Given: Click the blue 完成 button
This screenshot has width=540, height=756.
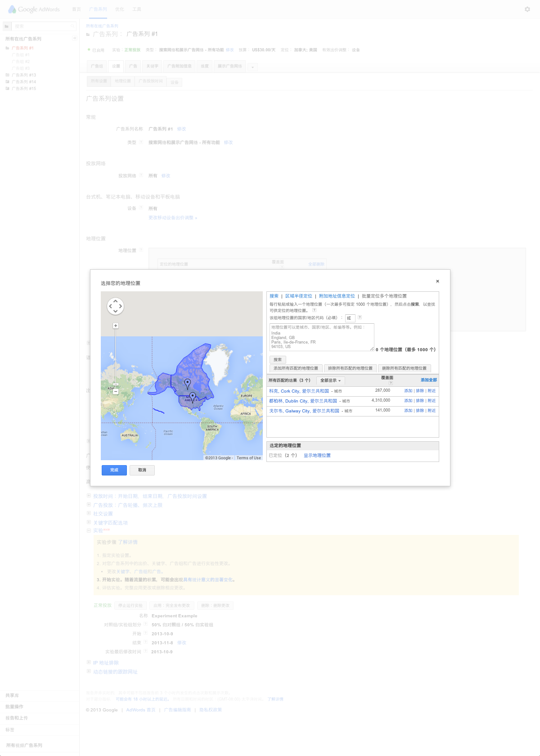Looking at the screenshot, I should point(114,470).
